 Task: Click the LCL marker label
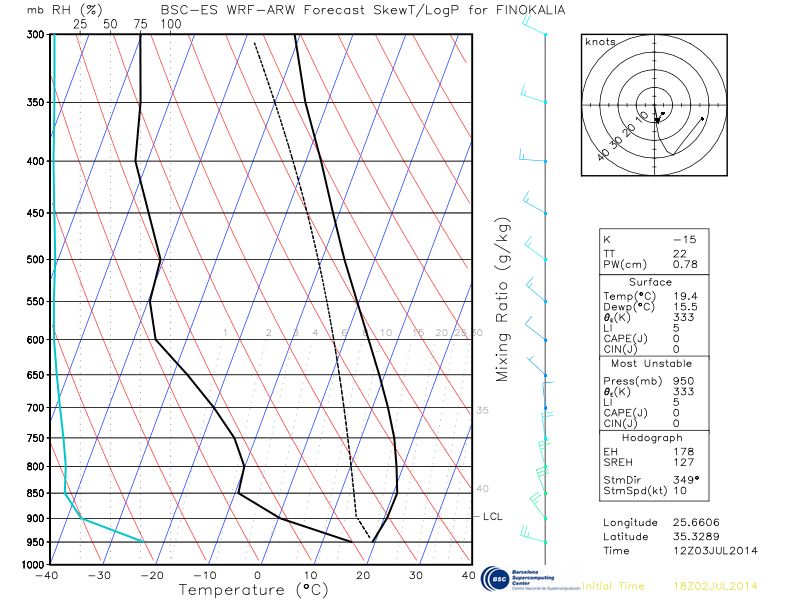point(492,517)
